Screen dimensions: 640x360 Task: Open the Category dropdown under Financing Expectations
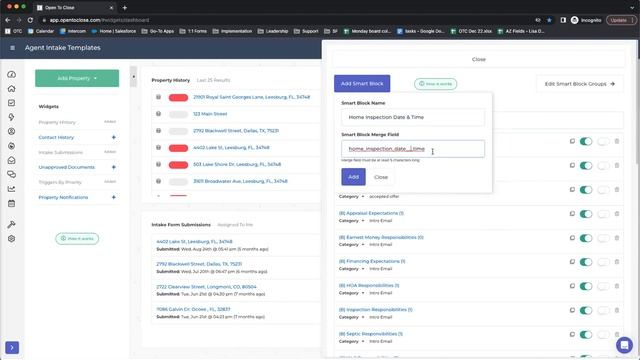pyautogui.click(x=351, y=269)
